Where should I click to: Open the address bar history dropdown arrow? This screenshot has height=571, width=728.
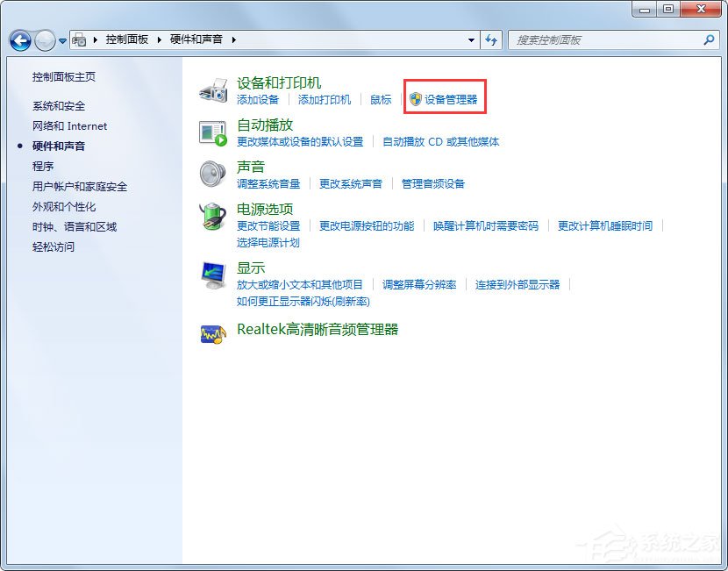(x=470, y=40)
